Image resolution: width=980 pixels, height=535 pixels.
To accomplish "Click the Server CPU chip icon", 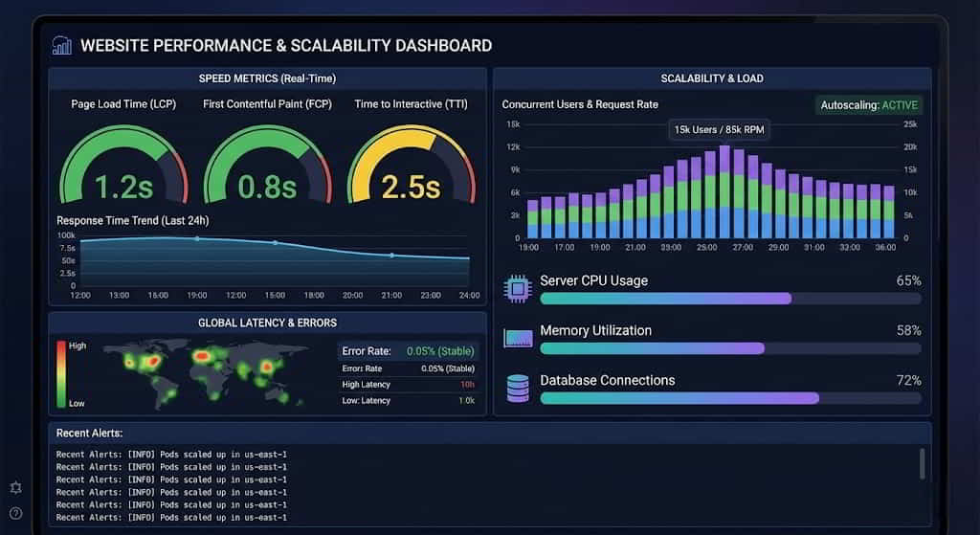I will [x=518, y=288].
